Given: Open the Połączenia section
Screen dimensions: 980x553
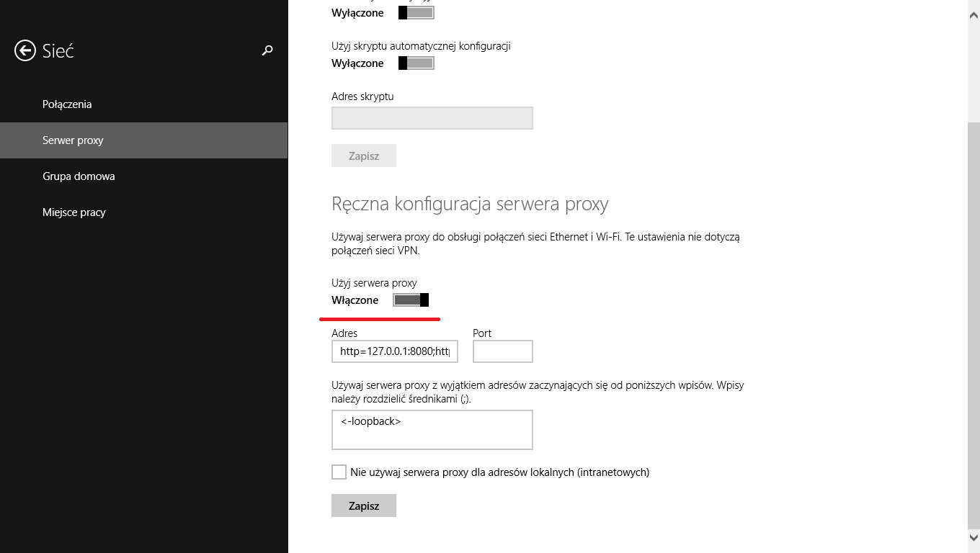Looking at the screenshot, I should [x=144, y=104].
